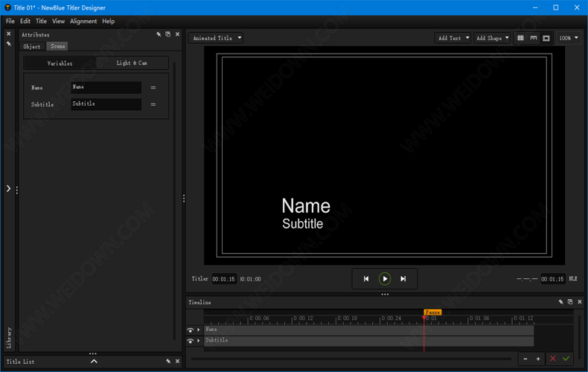
Task: Select the Light & Cam section
Action: (132, 63)
